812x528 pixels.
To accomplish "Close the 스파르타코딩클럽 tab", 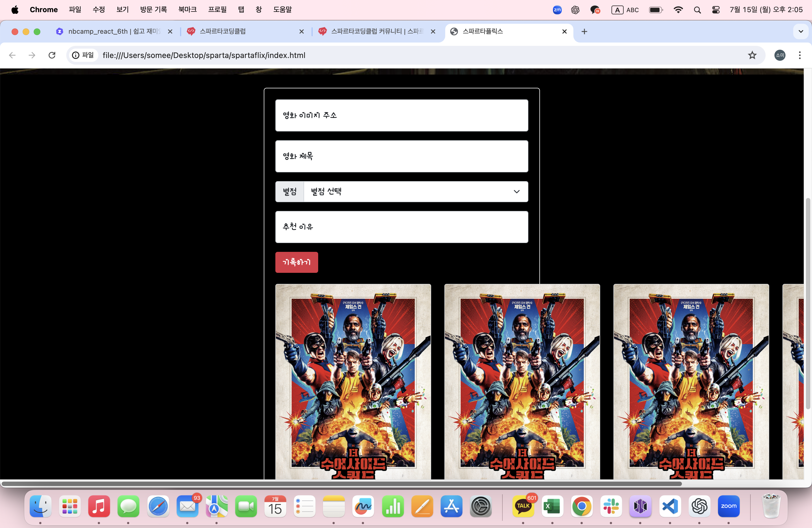I will point(302,32).
